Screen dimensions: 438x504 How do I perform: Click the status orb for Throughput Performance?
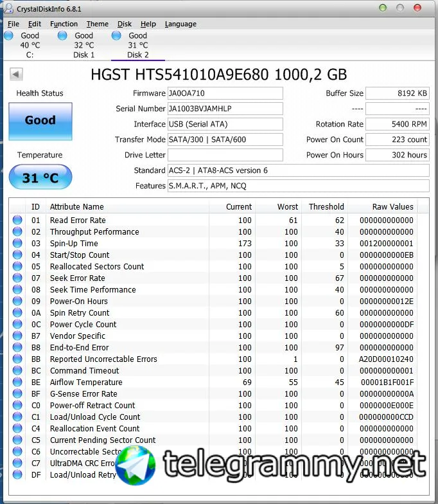[17, 231]
